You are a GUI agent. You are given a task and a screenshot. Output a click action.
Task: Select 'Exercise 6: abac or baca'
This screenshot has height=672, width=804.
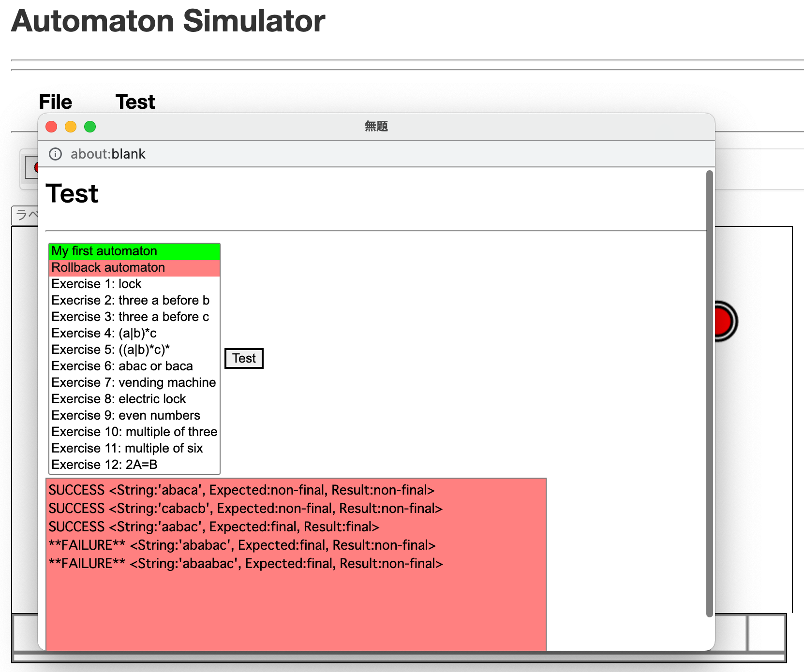134,366
